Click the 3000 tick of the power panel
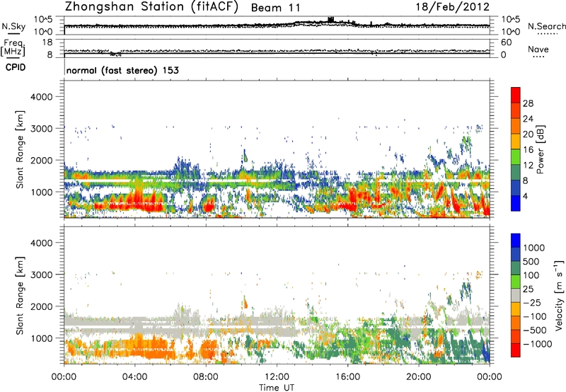The image size is (566, 392). click(42, 129)
